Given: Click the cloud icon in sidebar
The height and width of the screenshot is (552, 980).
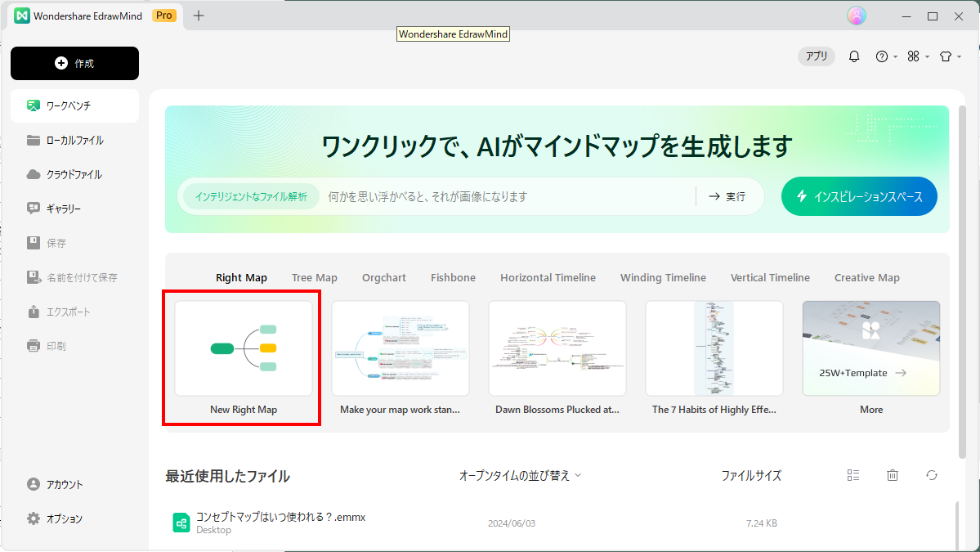Looking at the screenshot, I should pos(34,174).
